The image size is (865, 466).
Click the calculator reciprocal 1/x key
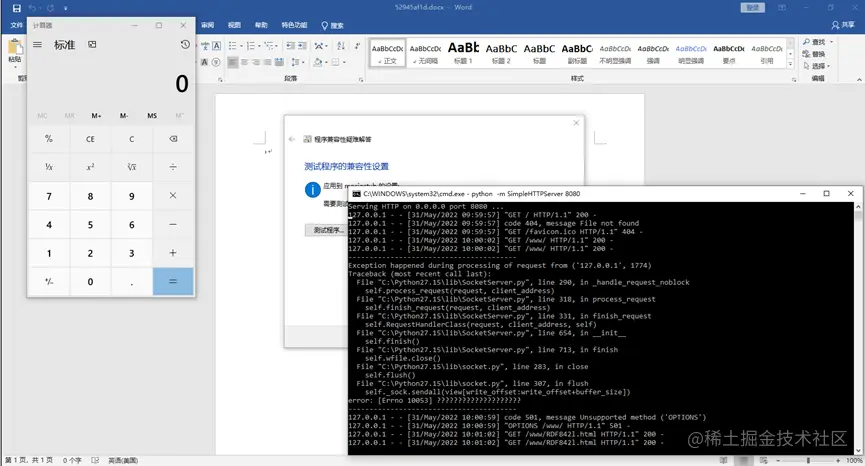pyautogui.click(x=49, y=167)
